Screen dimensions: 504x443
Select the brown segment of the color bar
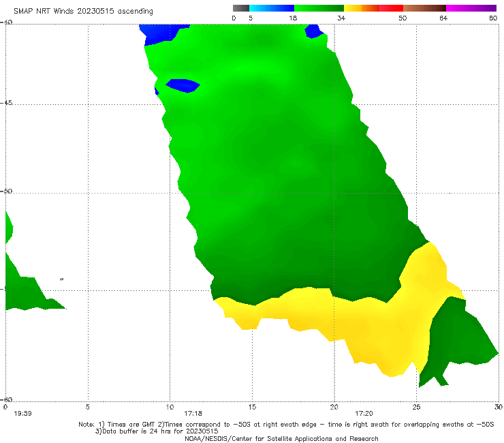[x=424, y=8]
